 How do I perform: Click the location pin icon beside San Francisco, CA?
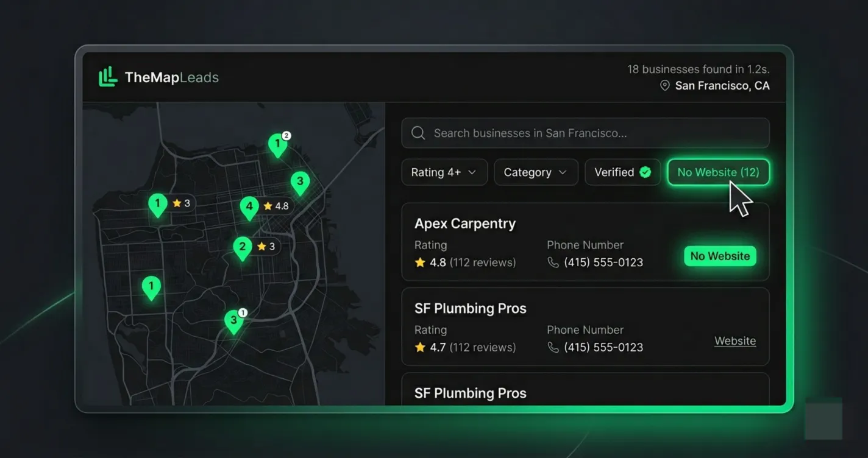pos(665,86)
